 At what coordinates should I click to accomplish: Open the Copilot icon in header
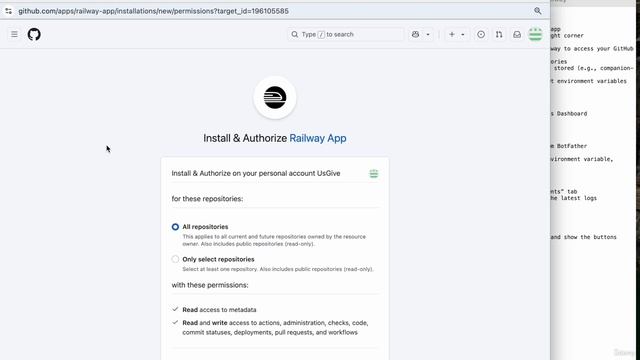pos(416,34)
